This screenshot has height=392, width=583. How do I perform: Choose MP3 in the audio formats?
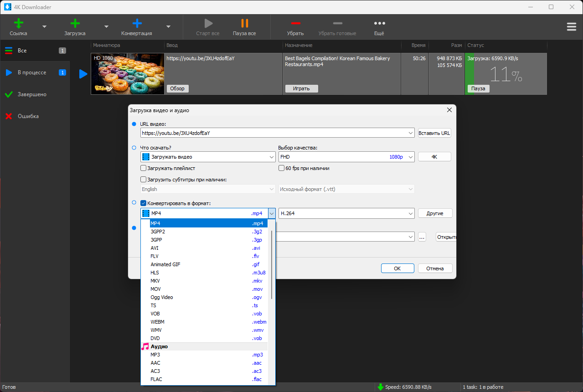155,355
